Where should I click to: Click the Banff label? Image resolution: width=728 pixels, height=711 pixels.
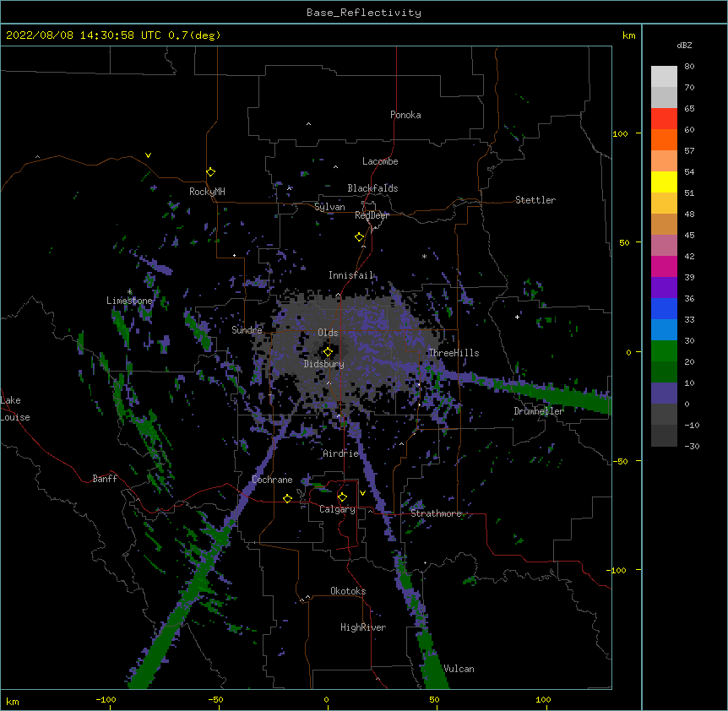(105, 479)
